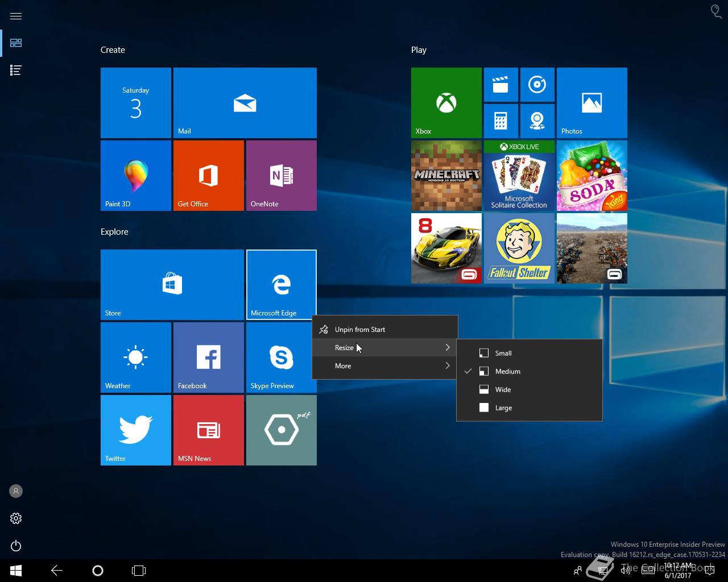This screenshot has width=728, height=582.
Task: Open the OneNote tile
Action: pos(282,176)
